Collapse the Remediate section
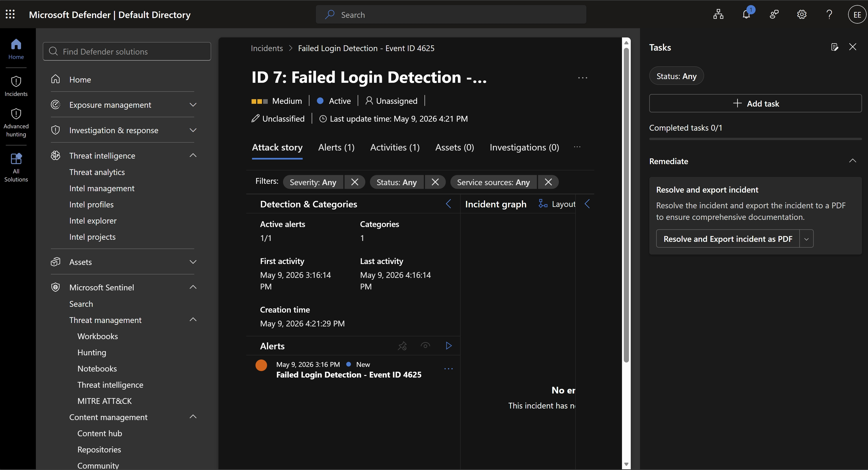Viewport: 868px width, 470px height. tap(853, 161)
